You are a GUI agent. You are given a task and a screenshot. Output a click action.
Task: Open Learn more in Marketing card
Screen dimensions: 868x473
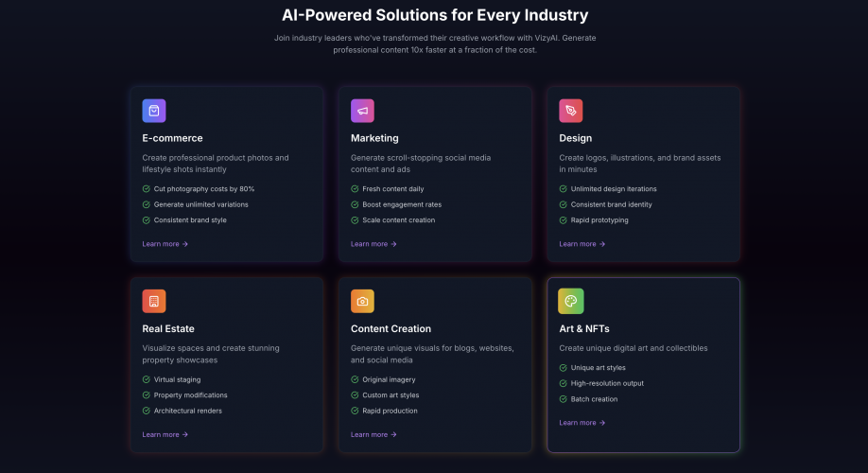click(373, 244)
